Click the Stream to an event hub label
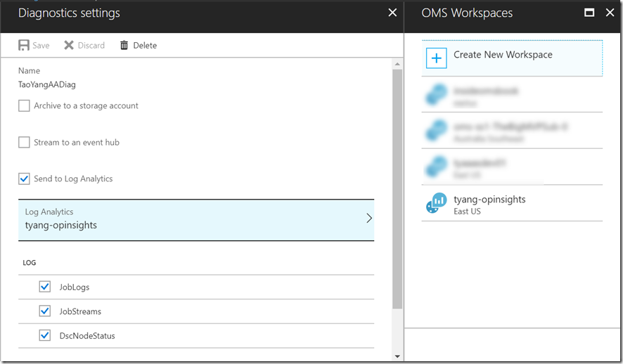623x364 pixels. tap(76, 142)
